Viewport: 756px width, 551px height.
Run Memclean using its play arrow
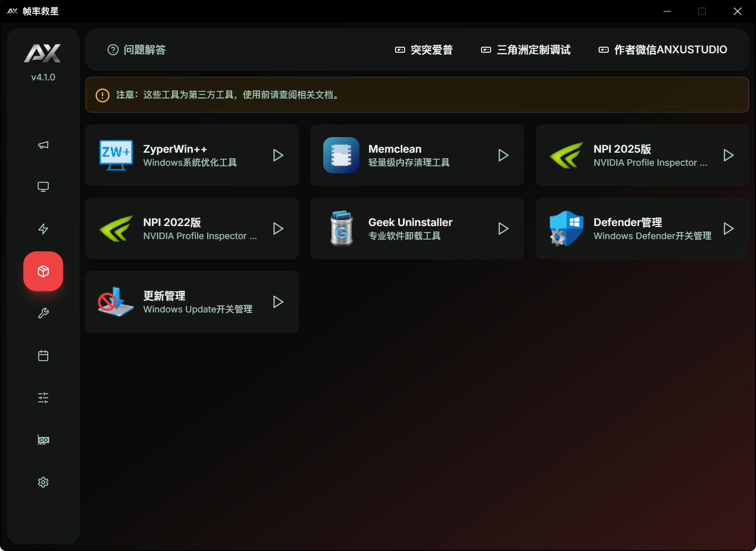click(503, 155)
